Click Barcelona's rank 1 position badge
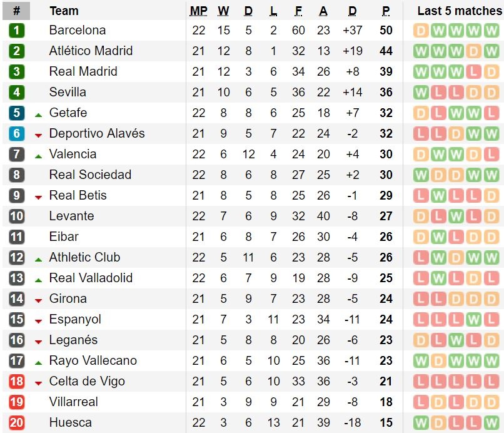Viewport: 504px width, 433px height. [17, 31]
